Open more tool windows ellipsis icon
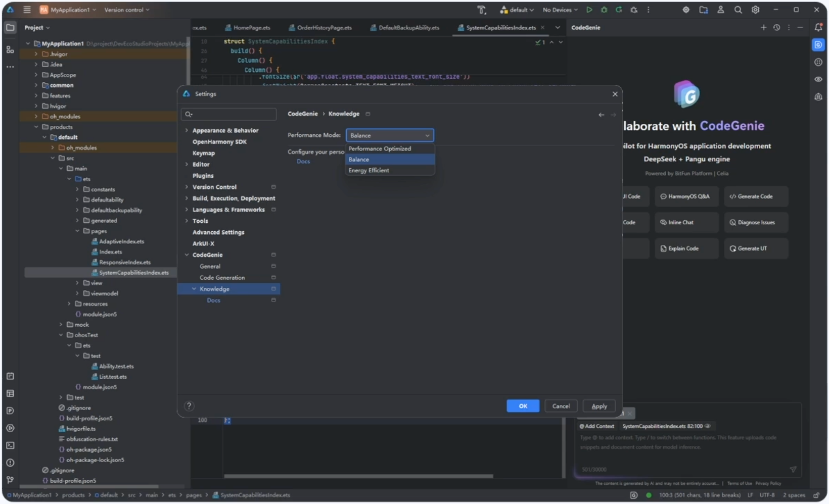The height and width of the screenshot is (504, 829). point(10,67)
